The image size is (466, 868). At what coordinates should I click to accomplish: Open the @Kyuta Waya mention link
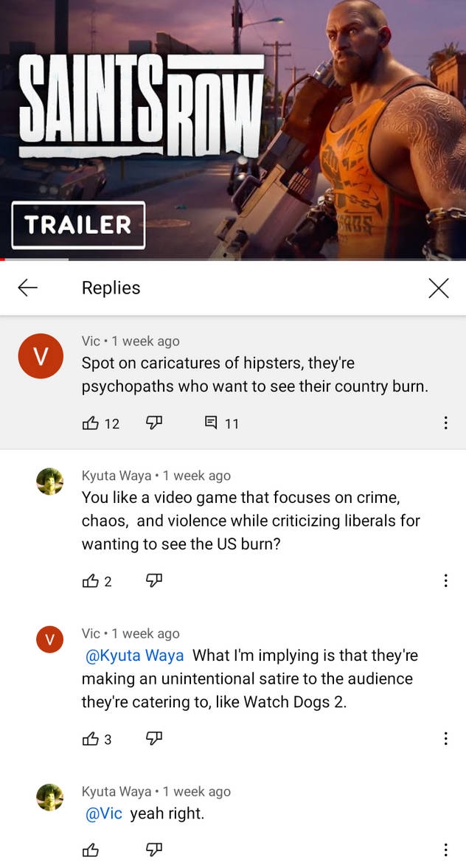click(x=134, y=656)
